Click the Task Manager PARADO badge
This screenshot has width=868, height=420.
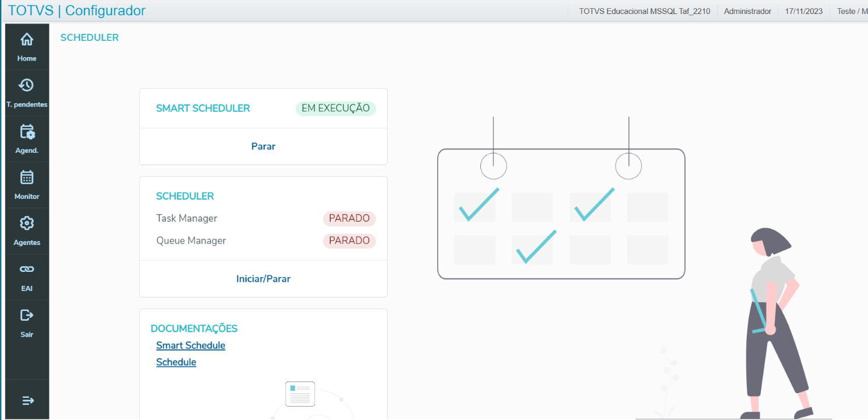pos(350,219)
